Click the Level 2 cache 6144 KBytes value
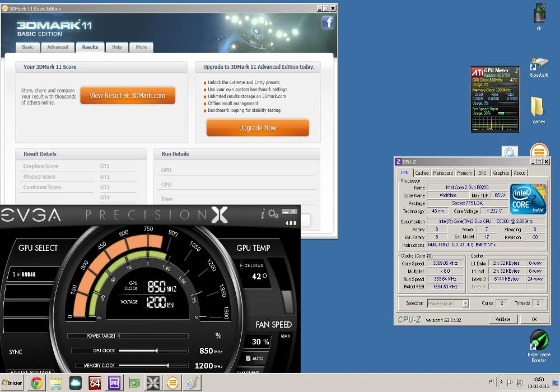Viewport: 560px width, 392px height. (506, 279)
